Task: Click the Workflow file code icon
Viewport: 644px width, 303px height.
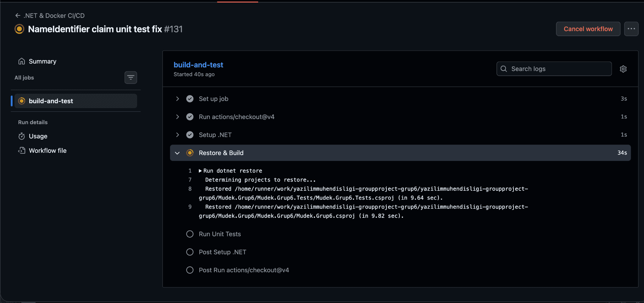Action: tap(22, 151)
